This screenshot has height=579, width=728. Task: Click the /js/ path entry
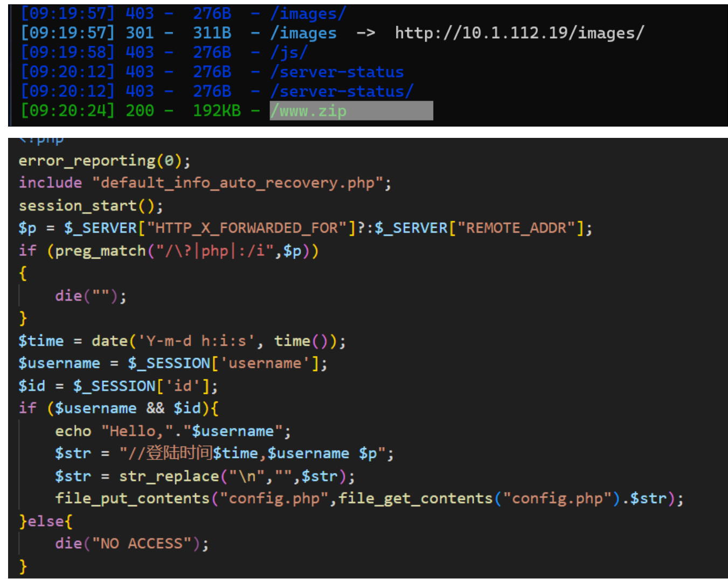pyautogui.click(x=289, y=53)
